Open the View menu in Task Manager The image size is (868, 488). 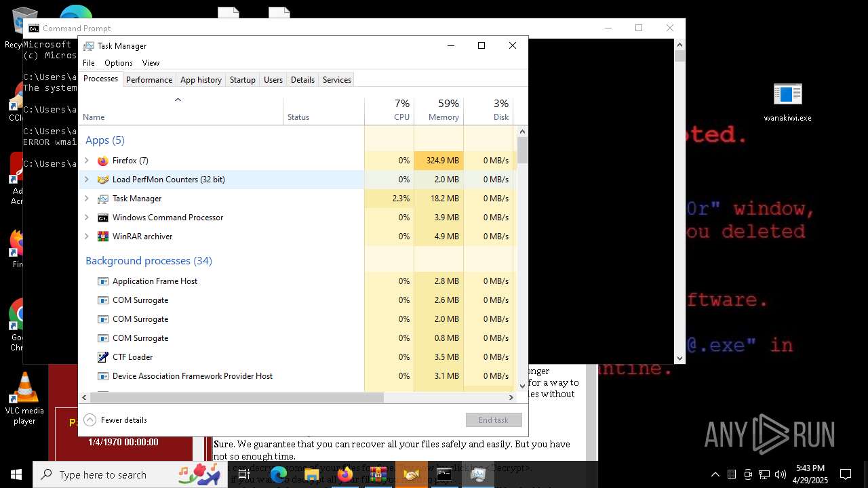(x=151, y=63)
